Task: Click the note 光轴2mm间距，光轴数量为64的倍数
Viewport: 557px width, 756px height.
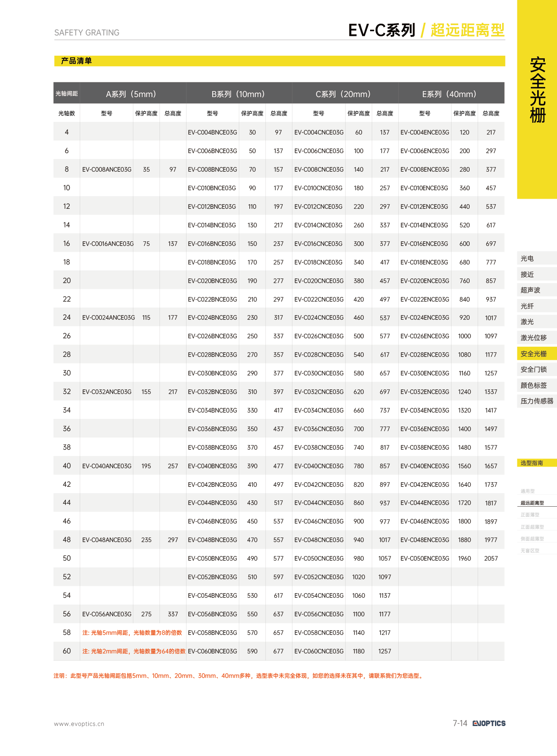Action: pyautogui.click(x=134, y=651)
